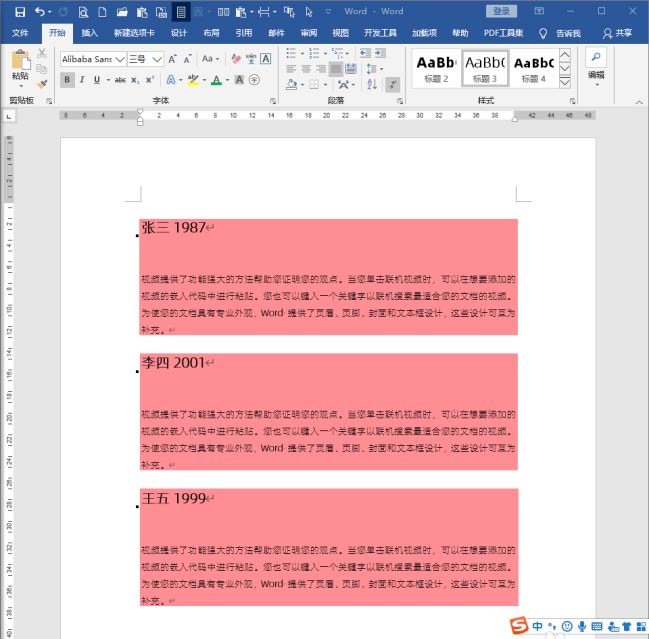Open Sogou soft keyboard

click(596, 626)
